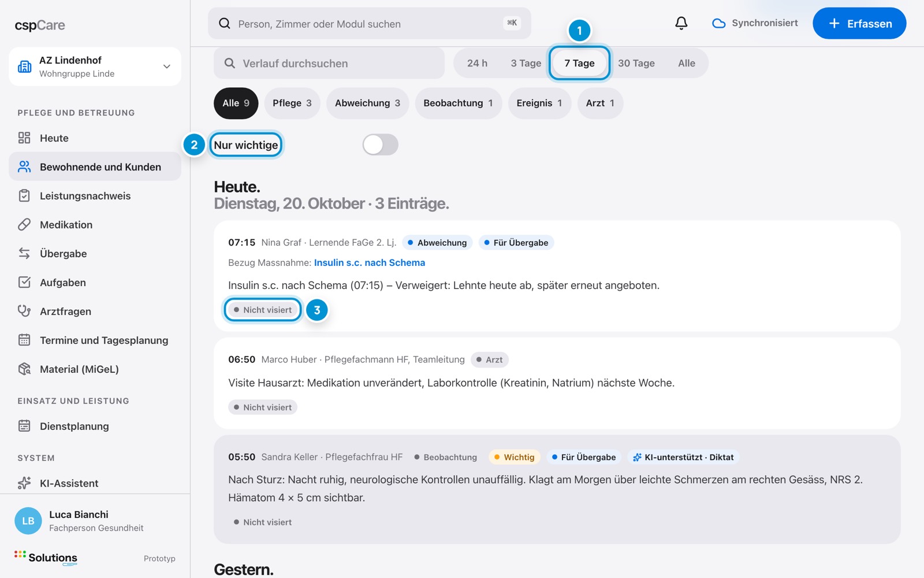Open the Aufgaben checkbox icon

point(24,282)
